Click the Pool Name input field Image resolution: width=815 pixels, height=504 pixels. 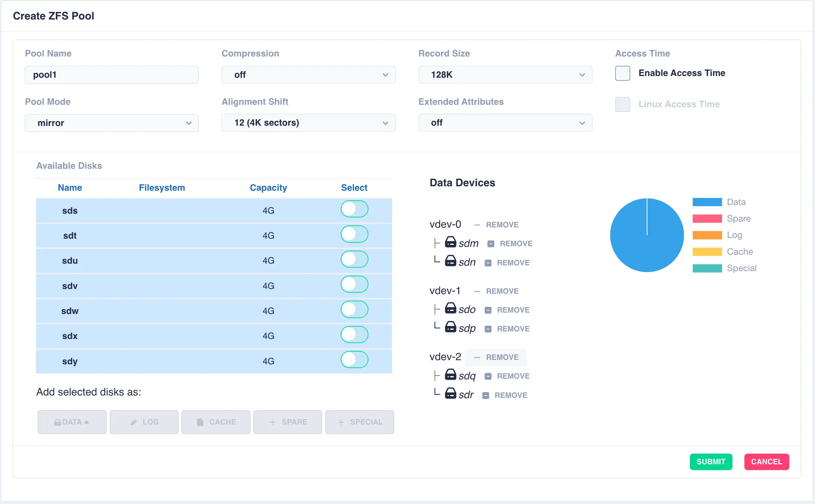(x=111, y=75)
